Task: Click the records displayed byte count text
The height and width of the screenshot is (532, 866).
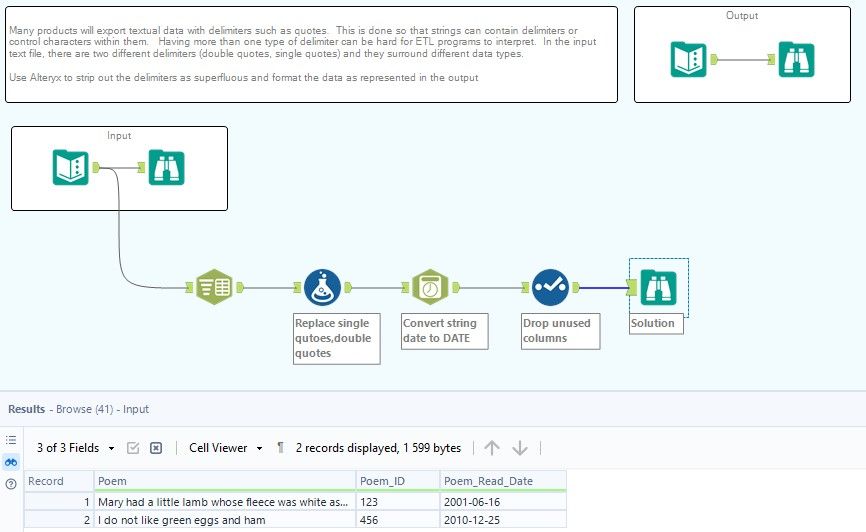Action: coord(378,448)
